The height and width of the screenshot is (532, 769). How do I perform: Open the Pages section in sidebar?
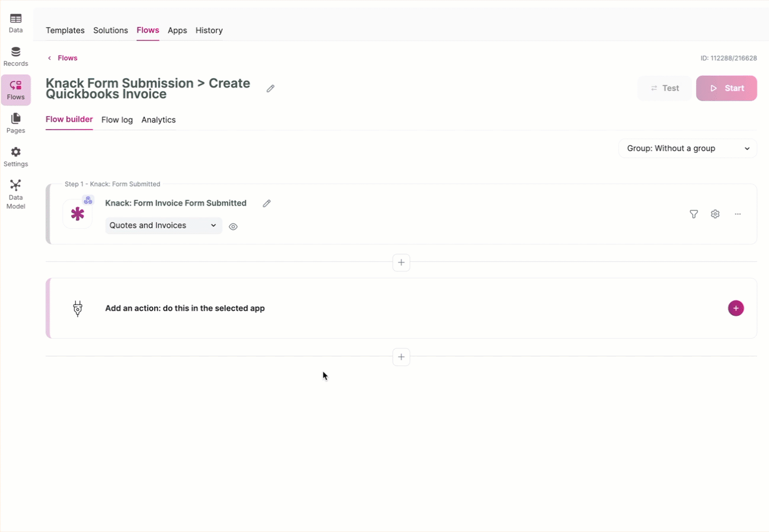(x=16, y=124)
